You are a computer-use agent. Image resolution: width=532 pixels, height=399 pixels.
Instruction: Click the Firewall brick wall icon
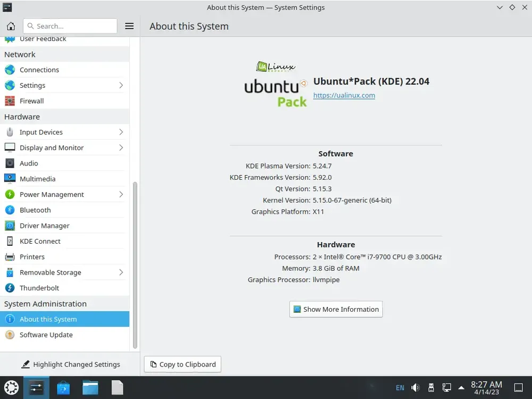(10, 101)
